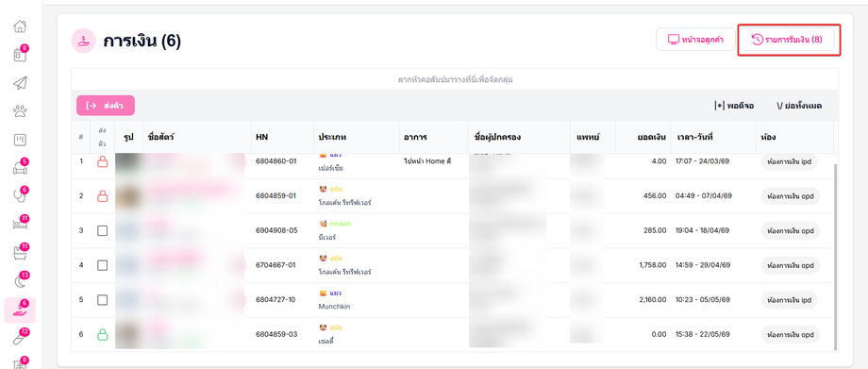Screen dimensions: 868x369
Task: Open the sidebar icon with 72 badge
Action: (x=20, y=339)
